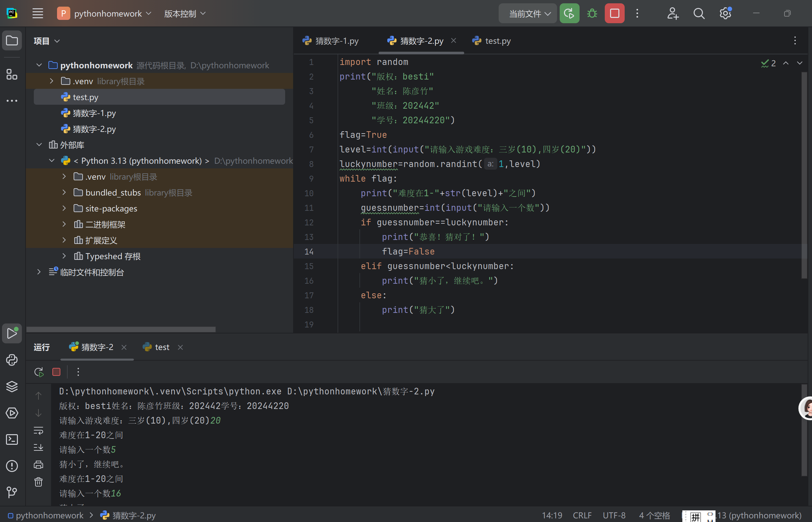812x522 pixels.
Task: Click the project tree horizontal scrollbar
Action: (121, 329)
